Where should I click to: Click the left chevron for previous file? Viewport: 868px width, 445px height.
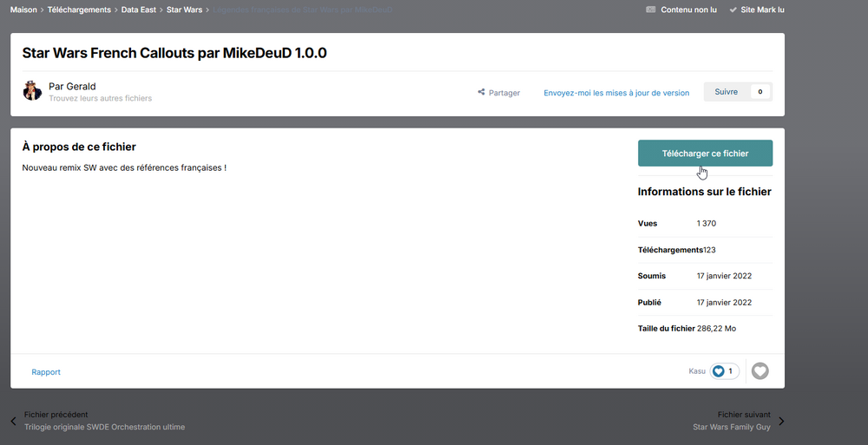pyautogui.click(x=14, y=422)
